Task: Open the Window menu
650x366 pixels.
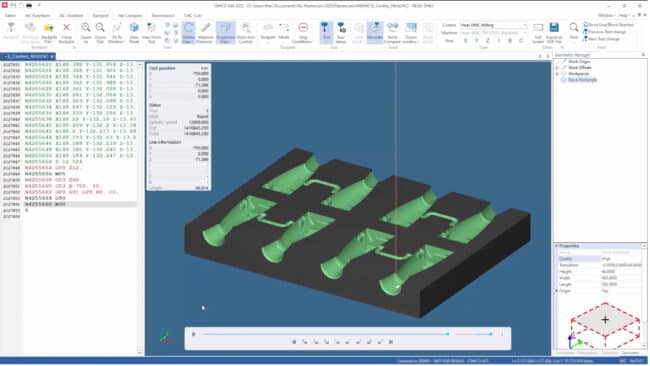Action: [606, 15]
